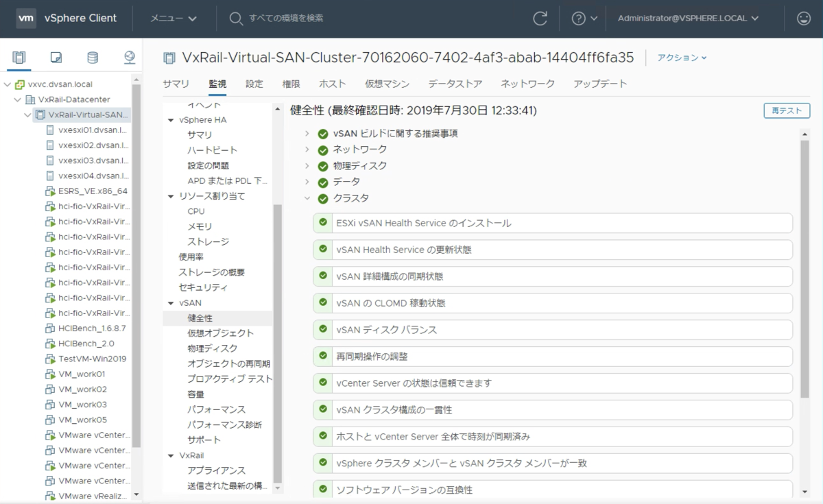Expand the 物理ディスク health section
823x504 pixels.
pyautogui.click(x=307, y=166)
